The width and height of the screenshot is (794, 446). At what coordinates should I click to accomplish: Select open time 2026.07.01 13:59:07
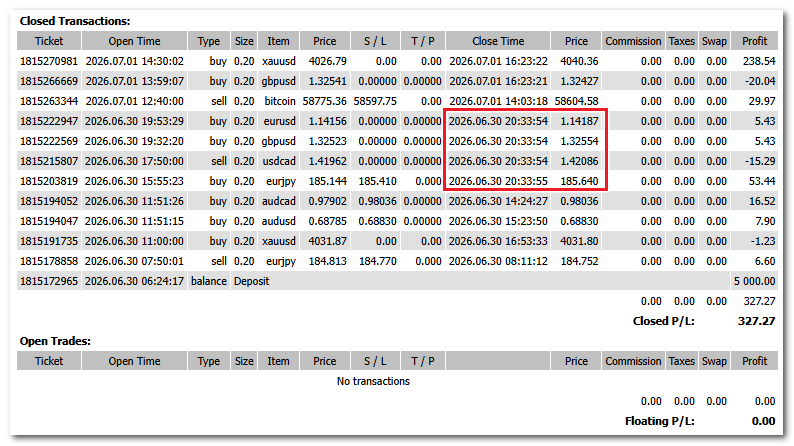pos(135,81)
